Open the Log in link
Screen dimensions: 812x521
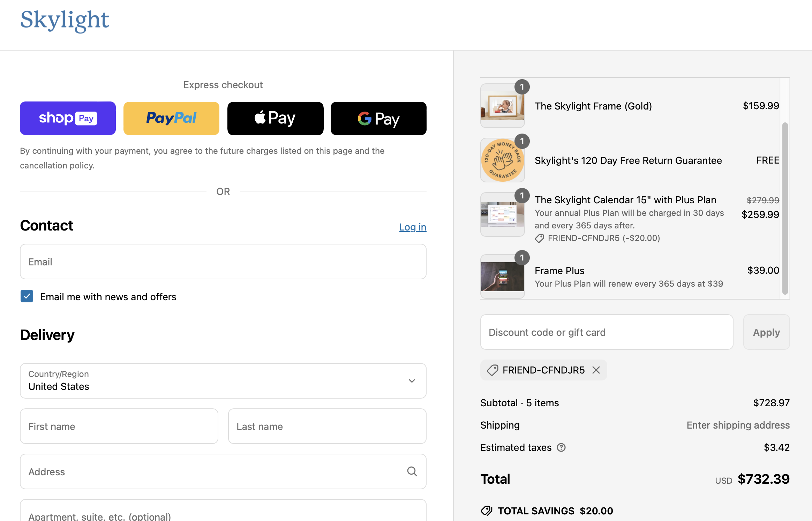point(413,227)
